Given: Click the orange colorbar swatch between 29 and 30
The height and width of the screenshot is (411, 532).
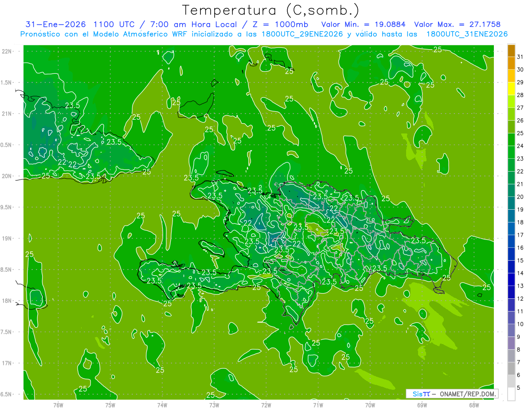Looking at the screenshot, I should click(511, 76).
